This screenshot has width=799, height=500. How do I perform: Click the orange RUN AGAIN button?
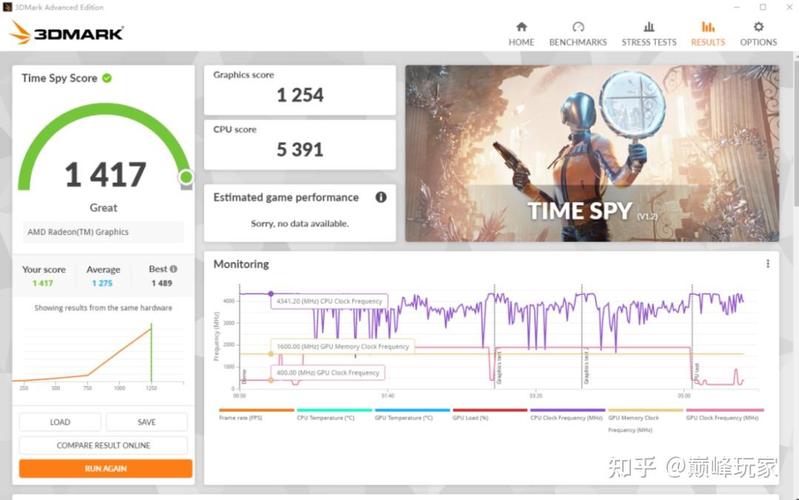(x=105, y=468)
